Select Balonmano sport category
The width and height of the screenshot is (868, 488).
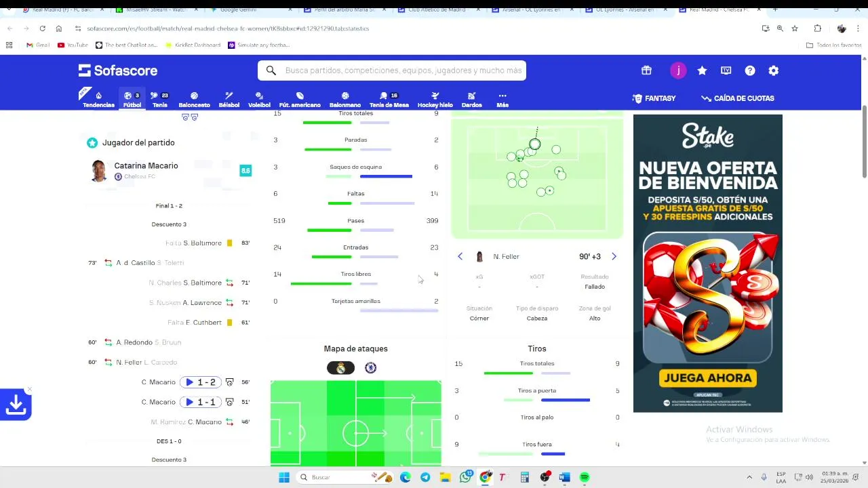(345, 100)
